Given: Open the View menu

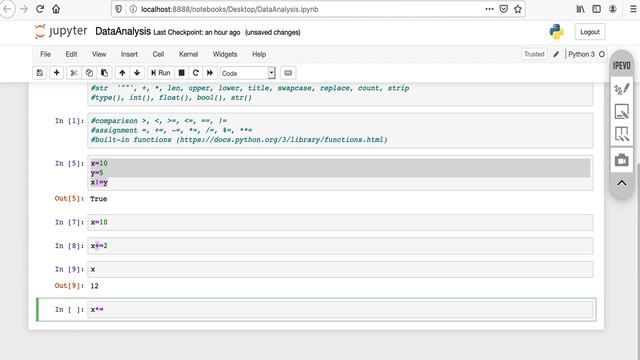Looking at the screenshot, I should 99,54.
